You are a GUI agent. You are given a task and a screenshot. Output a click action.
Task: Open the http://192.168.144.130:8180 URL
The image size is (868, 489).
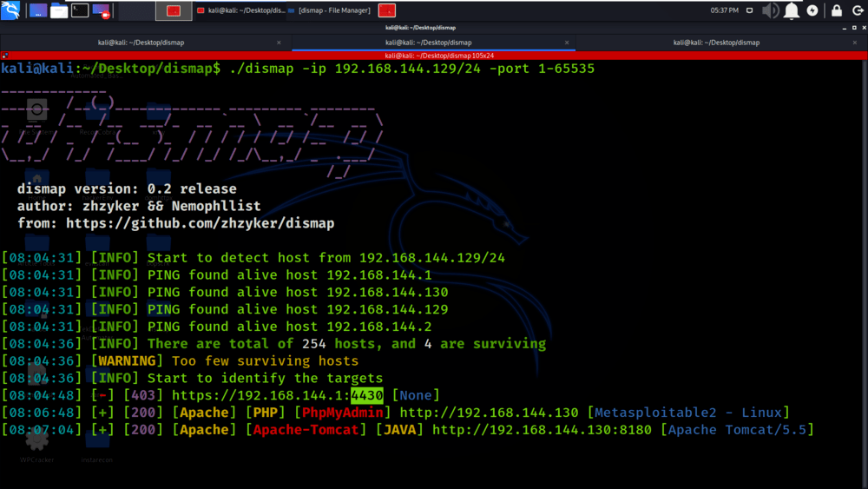click(x=542, y=430)
